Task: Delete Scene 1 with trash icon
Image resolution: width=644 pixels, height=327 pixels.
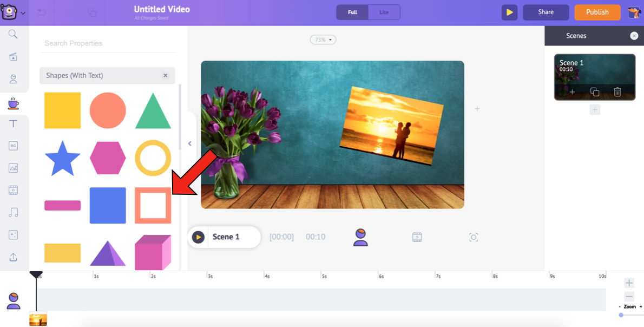Action: (617, 92)
